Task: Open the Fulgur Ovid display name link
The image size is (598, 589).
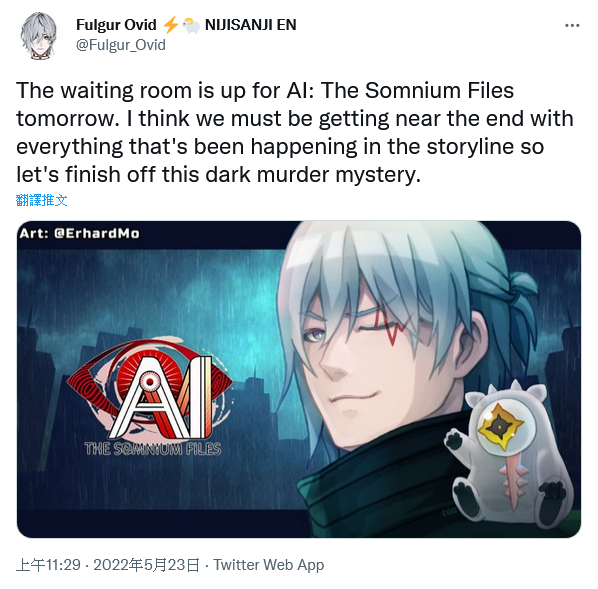Action: (x=116, y=25)
